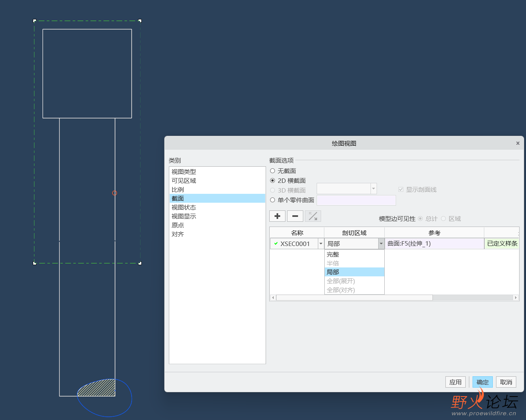Select 视图显示 in the category list
Viewport: 526px width, 420px height.
click(217, 216)
